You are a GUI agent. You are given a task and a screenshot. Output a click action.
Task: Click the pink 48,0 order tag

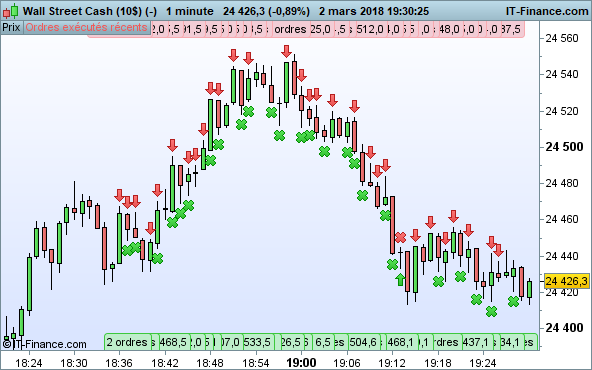(x=449, y=29)
